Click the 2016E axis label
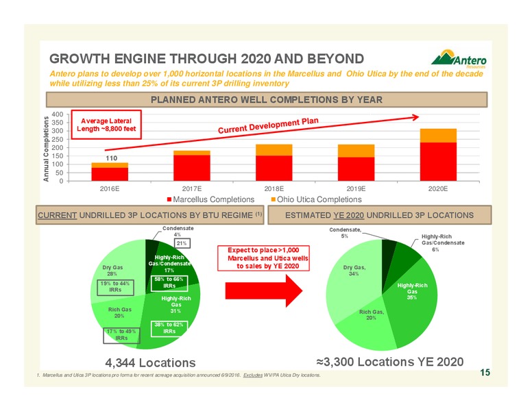 coord(110,189)
